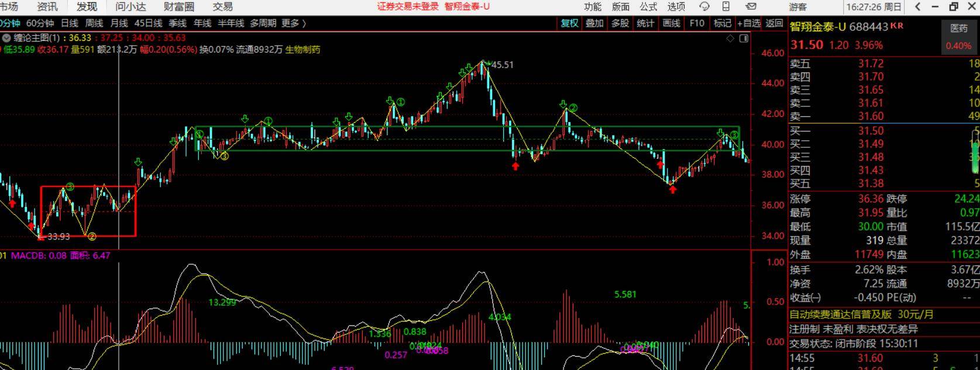Click the 外盘 value 11749
980x370 pixels.
pos(868,255)
